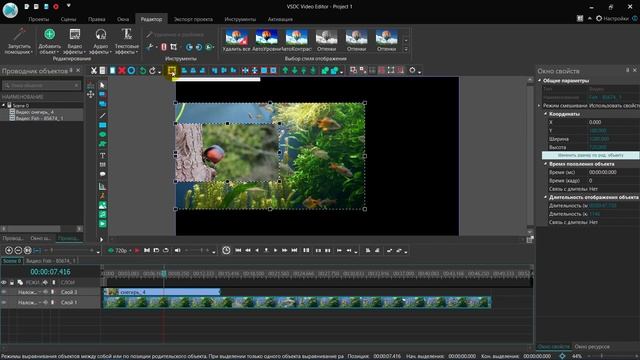Open the Проекты menu tab
The image size is (640, 360).
(x=39, y=19)
